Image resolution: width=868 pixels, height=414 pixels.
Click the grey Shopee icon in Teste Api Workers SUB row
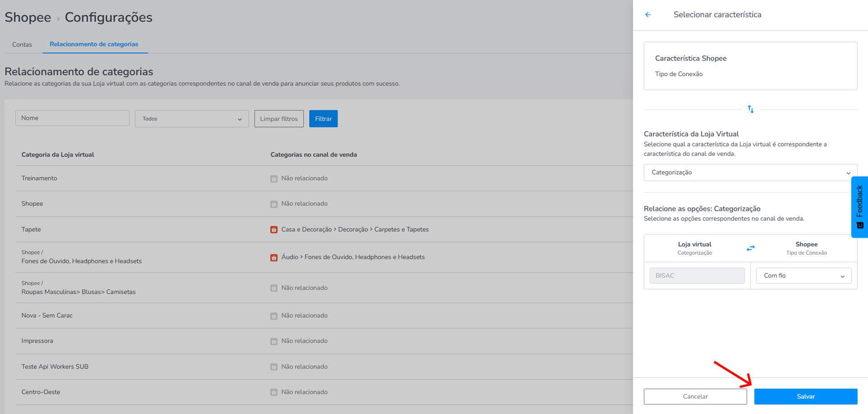pyautogui.click(x=274, y=367)
